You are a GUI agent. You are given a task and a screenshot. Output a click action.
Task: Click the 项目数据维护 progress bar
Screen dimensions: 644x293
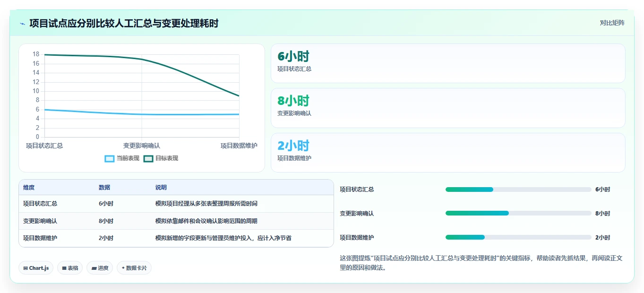(518, 237)
